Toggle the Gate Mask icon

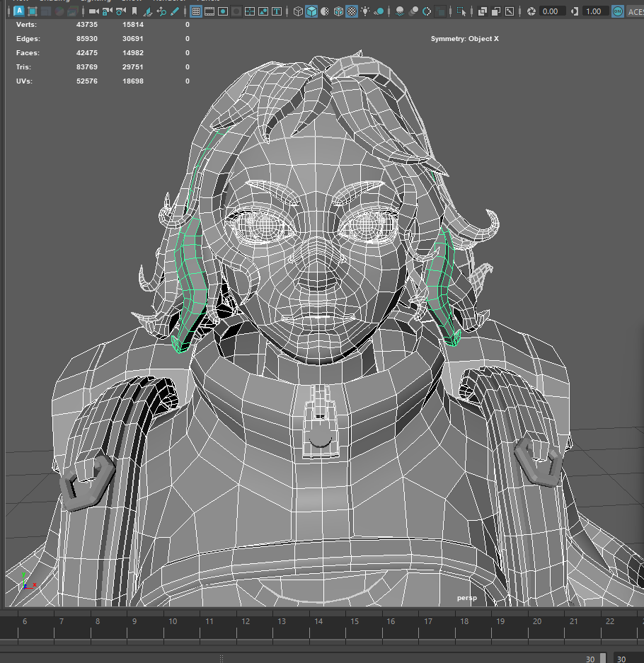236,11
